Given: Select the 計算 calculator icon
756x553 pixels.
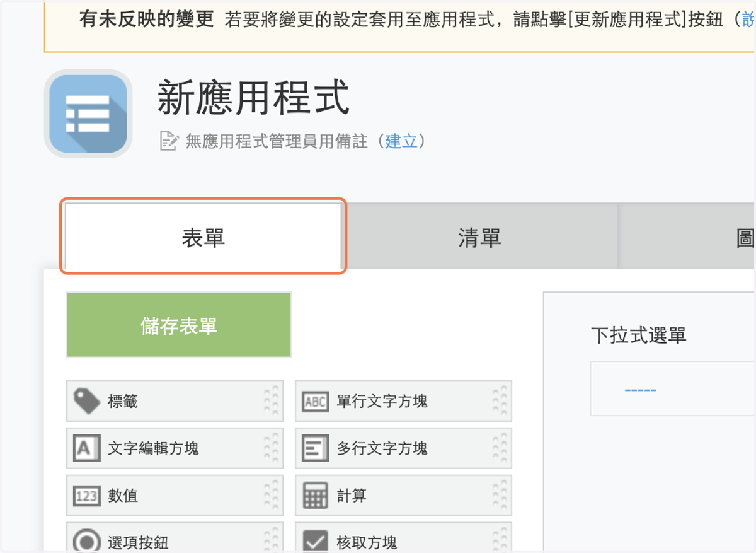Looking at the screenshot, I should click(316, 496).
